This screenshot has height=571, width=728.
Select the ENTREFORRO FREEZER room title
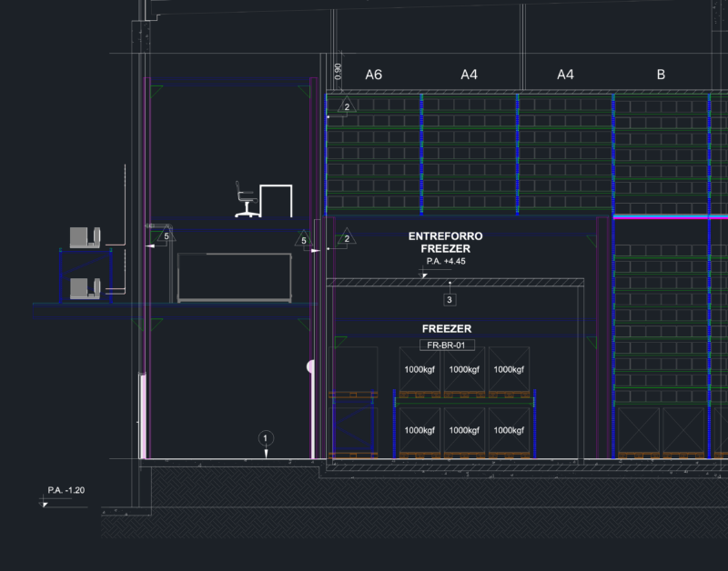point(445,242)
